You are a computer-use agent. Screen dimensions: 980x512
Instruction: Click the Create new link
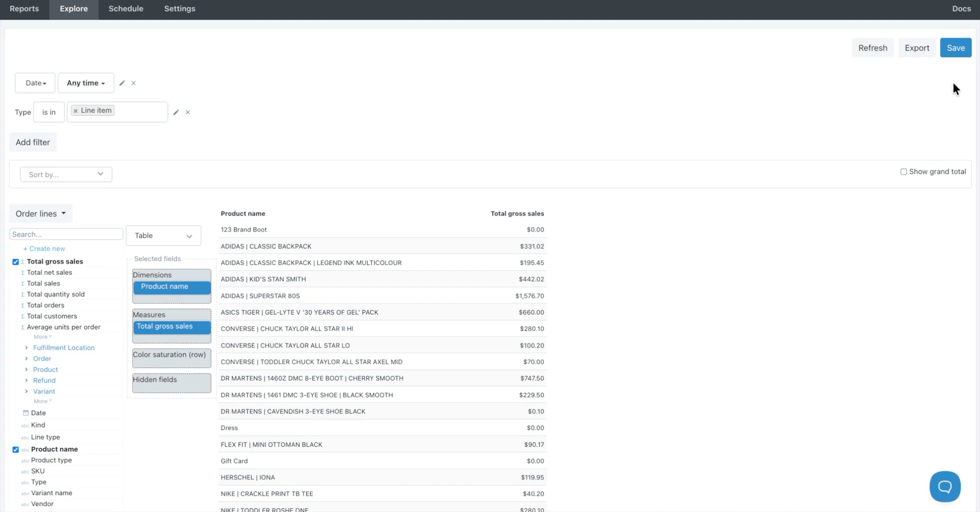coord(44,248)
